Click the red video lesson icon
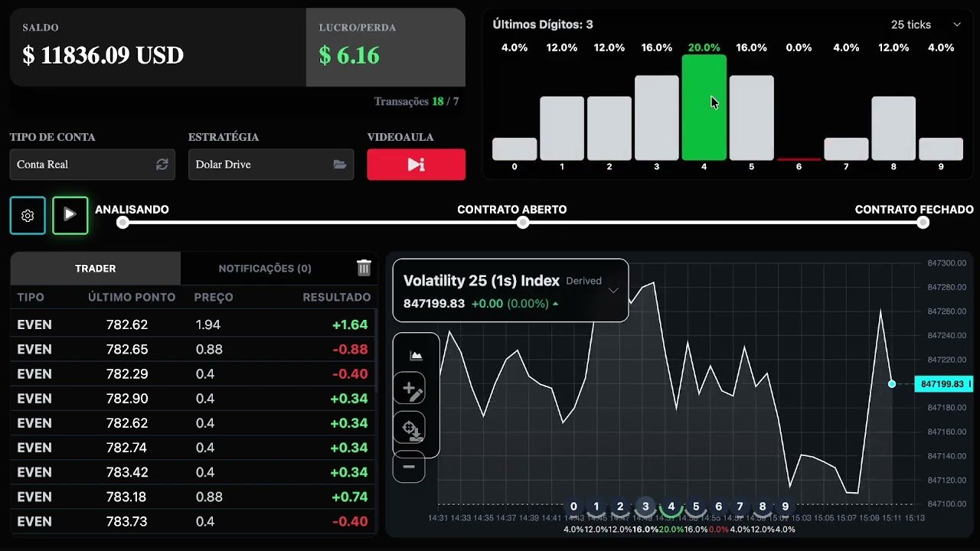Screen dimensions: 980x551 [416, 165]
